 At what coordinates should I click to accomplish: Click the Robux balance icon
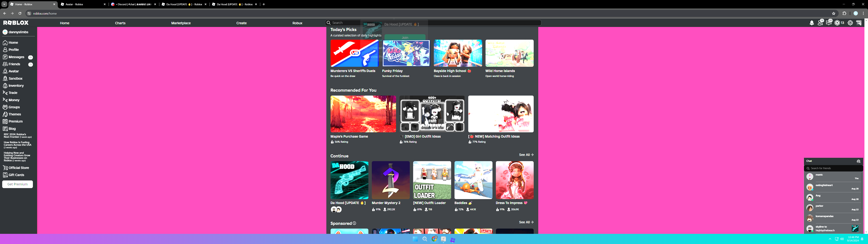(837, 23)
